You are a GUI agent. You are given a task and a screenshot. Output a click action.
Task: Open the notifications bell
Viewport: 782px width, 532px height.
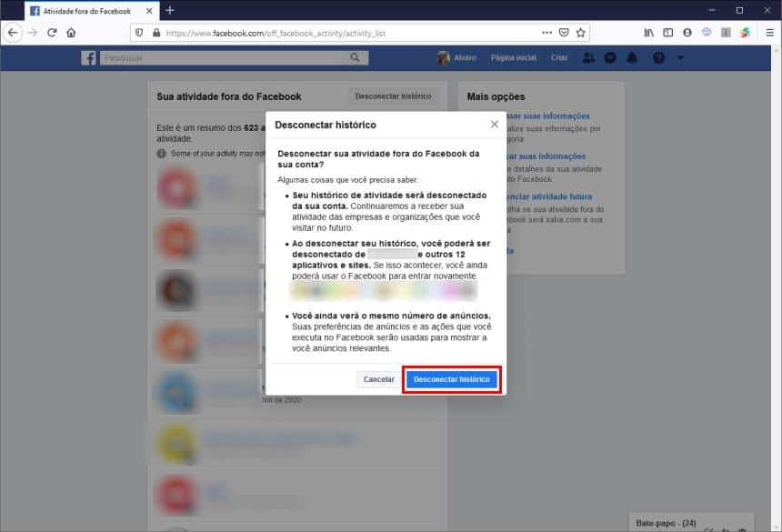click(x=632, y=58)
